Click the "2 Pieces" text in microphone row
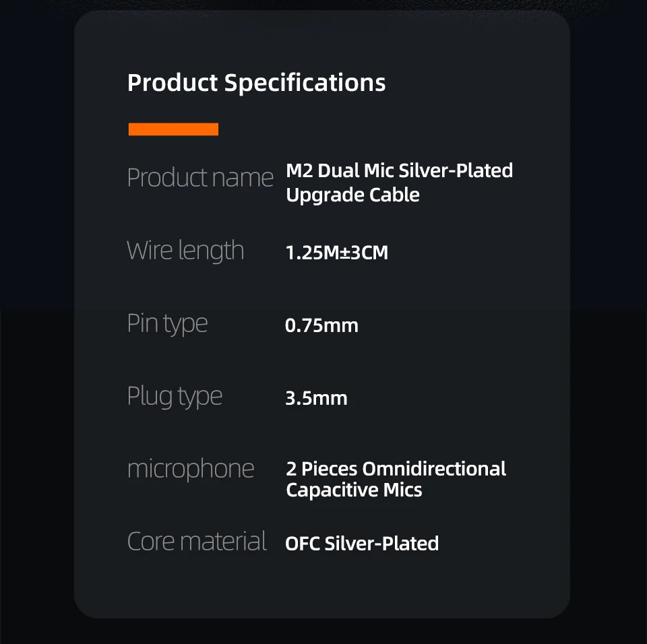Screen dimensions: 647x644 [321, 469]
